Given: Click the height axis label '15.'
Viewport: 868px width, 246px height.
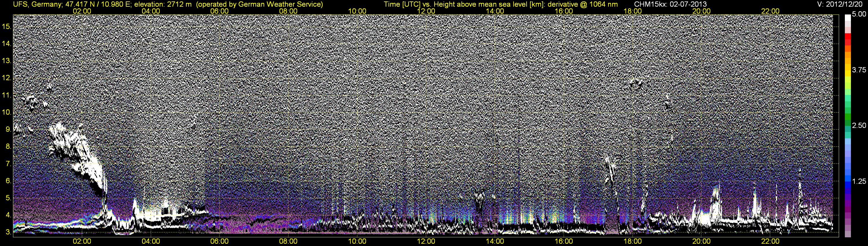Looking at the screenshot, I should [x=7, y=27].
